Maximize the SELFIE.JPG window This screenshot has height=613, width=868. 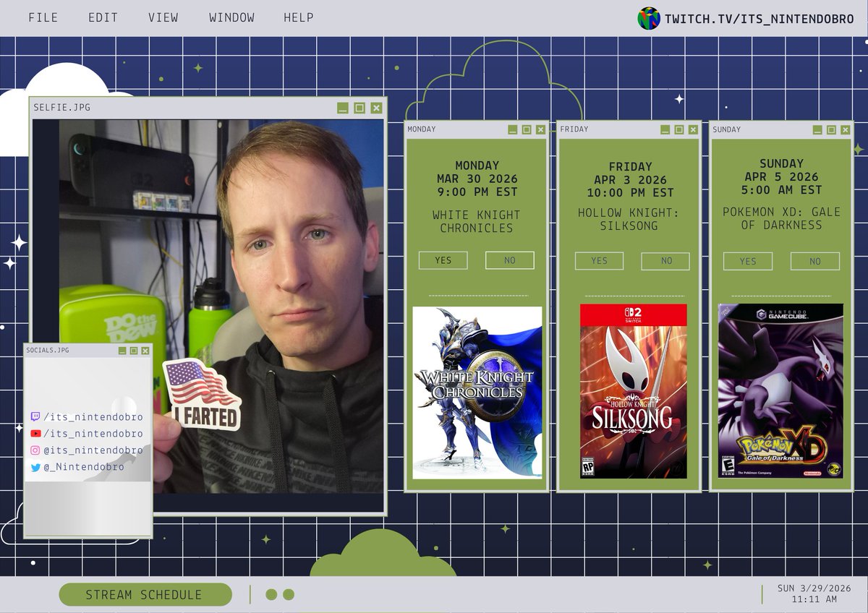click(359, 108)
